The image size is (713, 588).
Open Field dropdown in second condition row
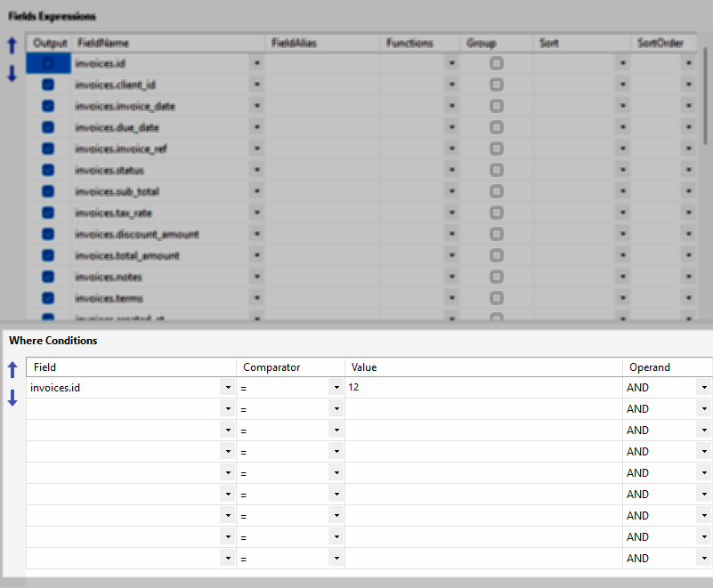[x=228, y=409]
